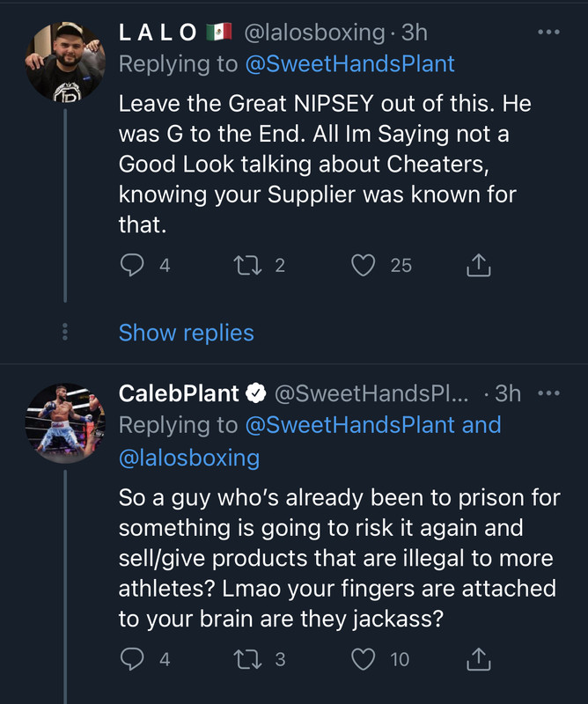The image size is (588, 704).
Task: Share LALO's tweet via share icon
Action: click(477, 264)
